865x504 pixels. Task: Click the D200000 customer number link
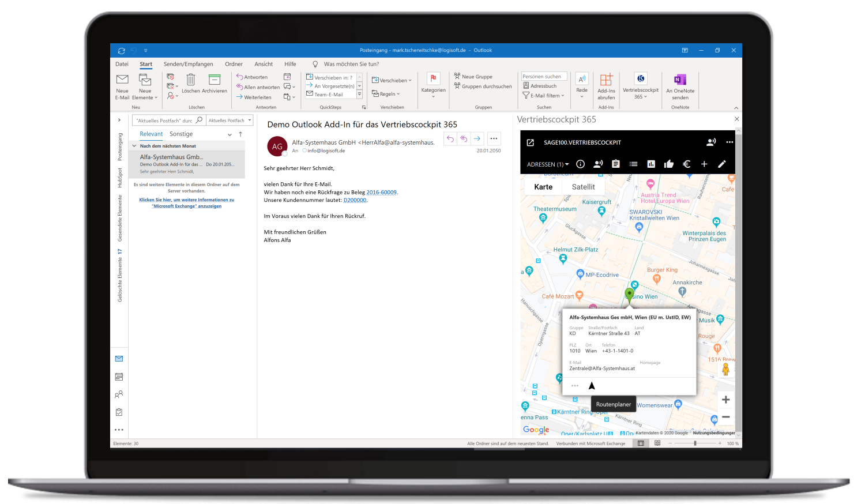click(x=355, y=200)
